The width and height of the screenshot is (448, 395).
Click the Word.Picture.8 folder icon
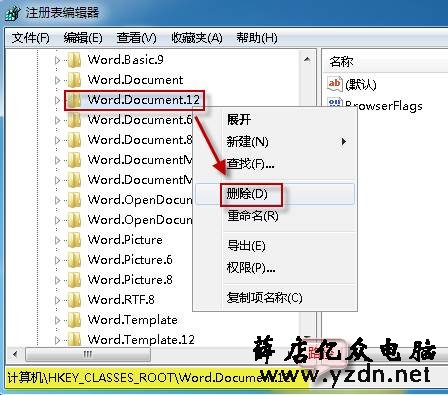click(74, 280)
